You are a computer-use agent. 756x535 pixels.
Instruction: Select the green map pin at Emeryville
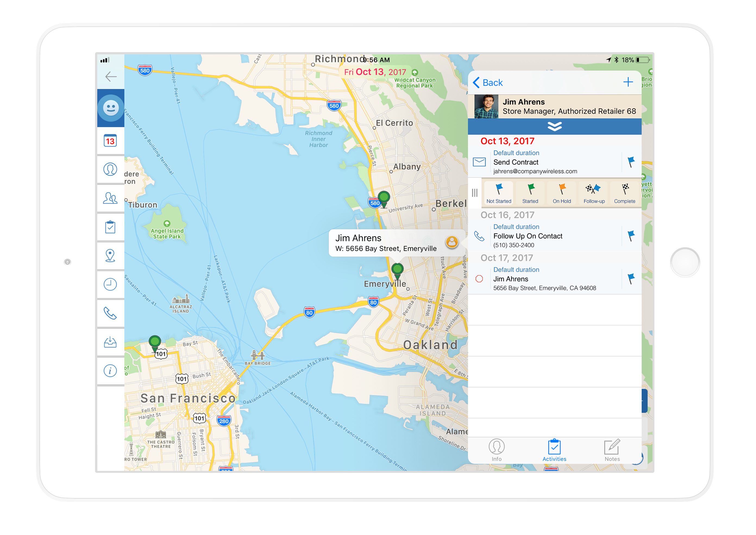pyautogui.click(x=397, y=272)
